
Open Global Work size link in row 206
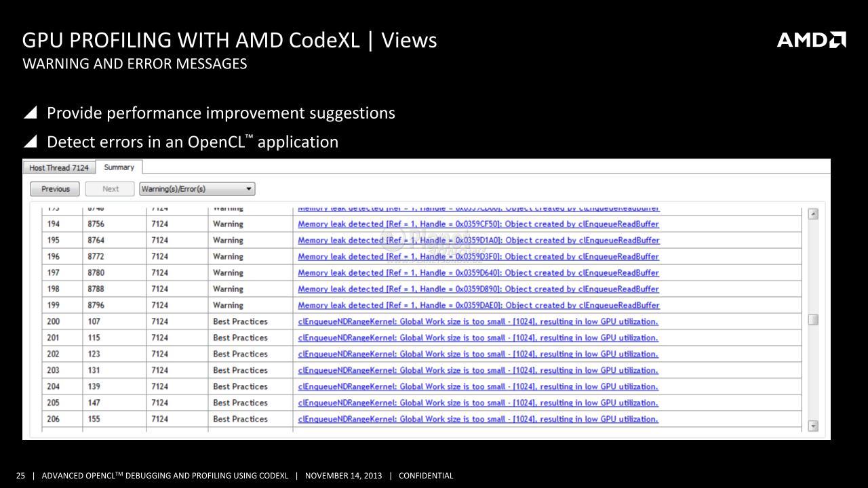tap(478, 419)
